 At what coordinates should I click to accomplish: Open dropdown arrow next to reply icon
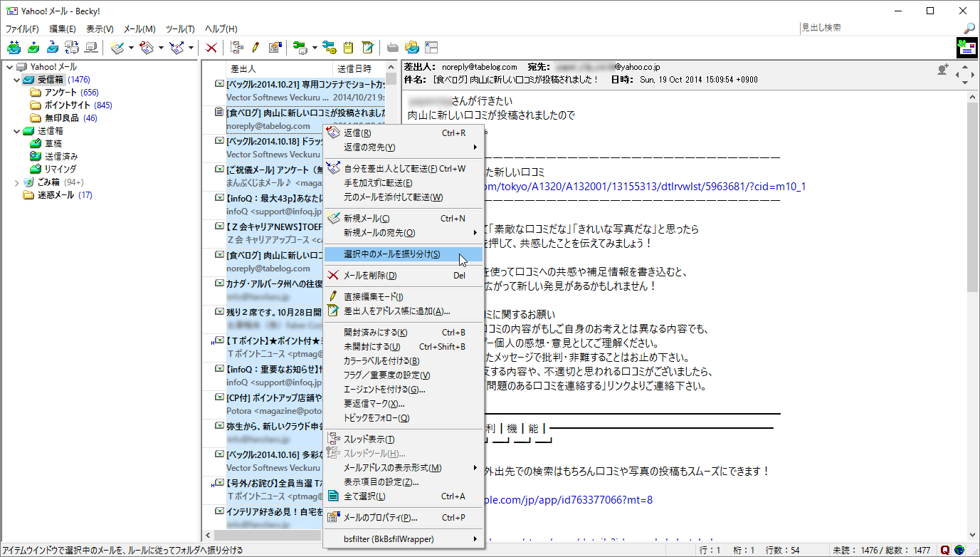pyautogui.click(x=162, y=48)
